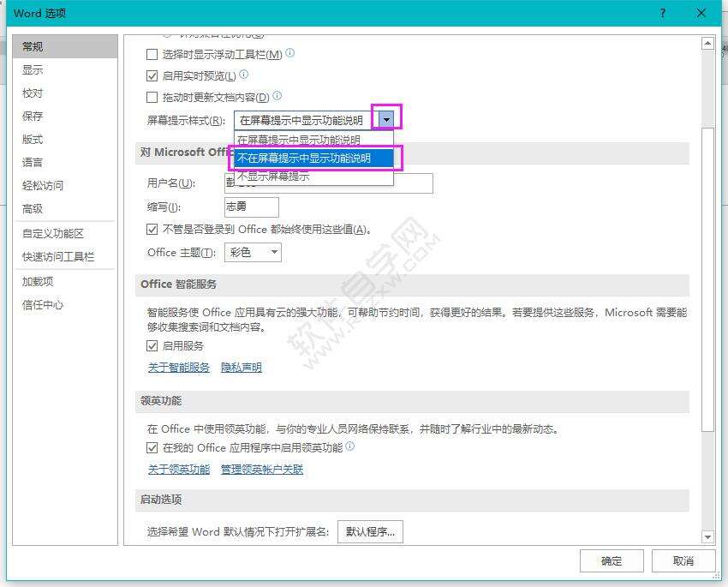This screenshot has width=728, height=587.
Task: Open the 快速访问工具栏 category
Action: point(65,257)
